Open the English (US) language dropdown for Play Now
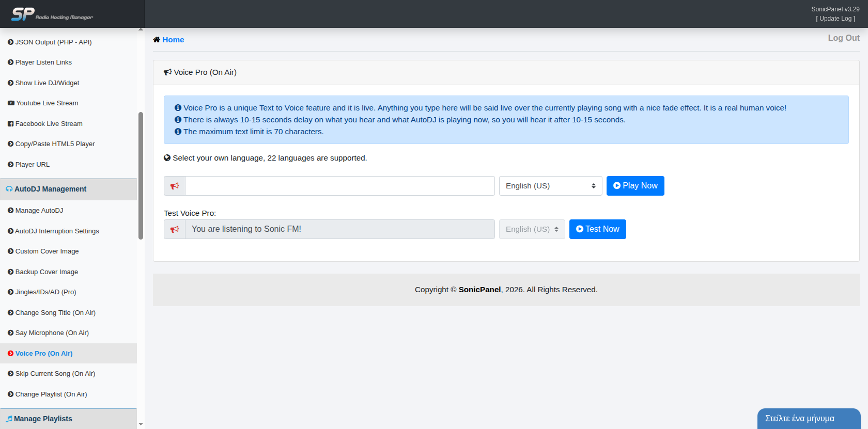The image size is (868, 429). (x=550, y=186)
